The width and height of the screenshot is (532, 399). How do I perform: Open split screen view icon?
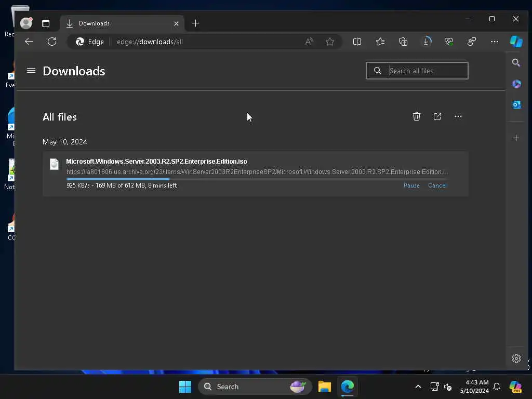(x=357, y=42)
